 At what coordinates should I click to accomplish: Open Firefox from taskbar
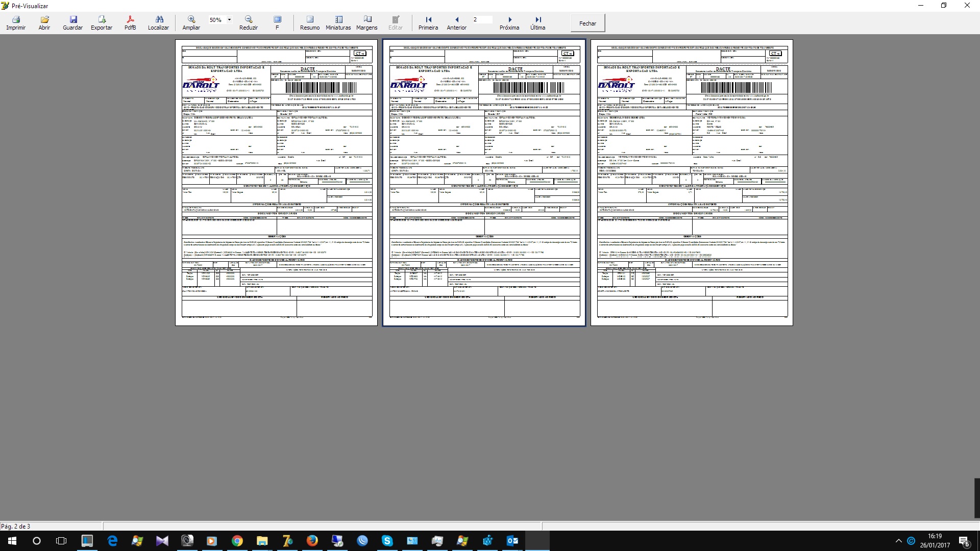pos(312,541)
